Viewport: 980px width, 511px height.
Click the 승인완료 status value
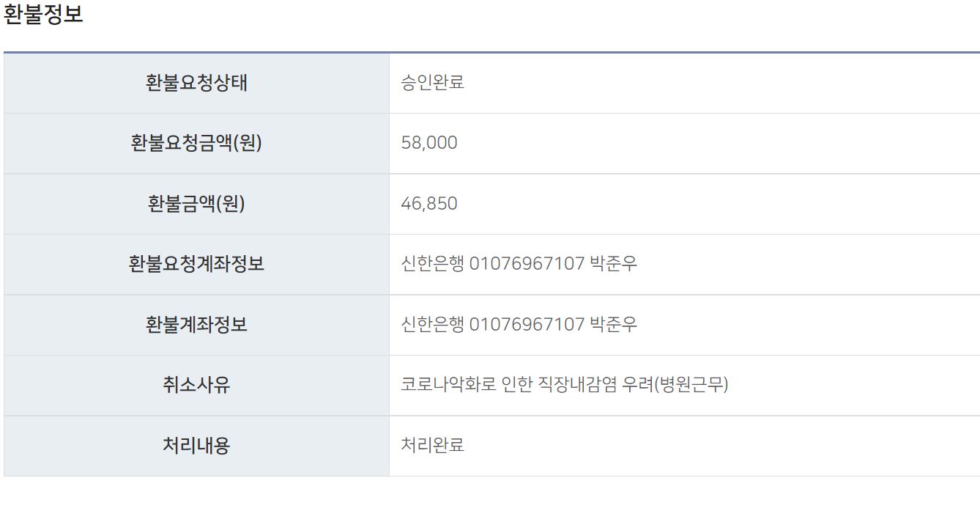click(432, 83)
